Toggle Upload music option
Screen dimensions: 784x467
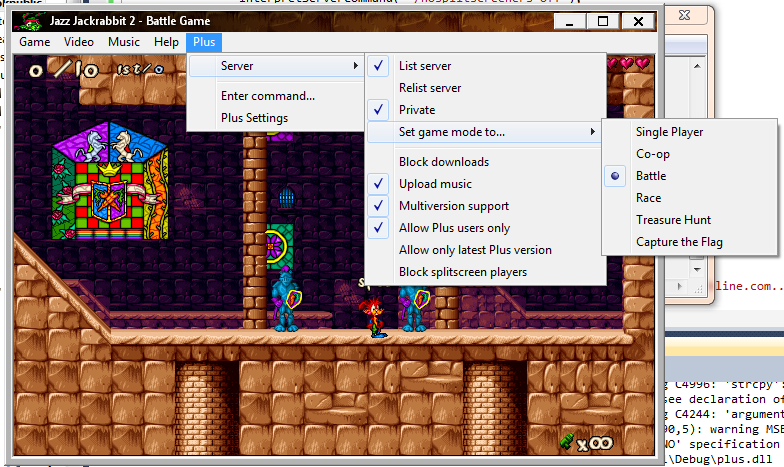pyautogui.click(x=435, y=184)
